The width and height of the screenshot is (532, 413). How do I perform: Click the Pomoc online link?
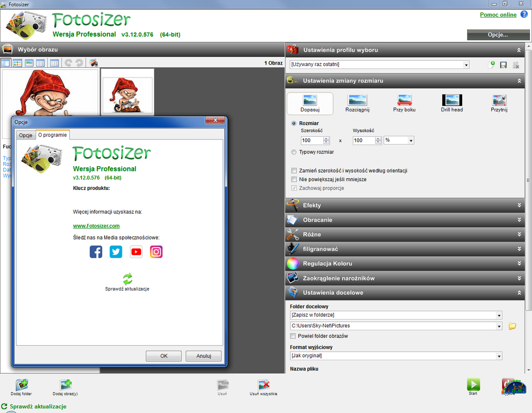498,14
